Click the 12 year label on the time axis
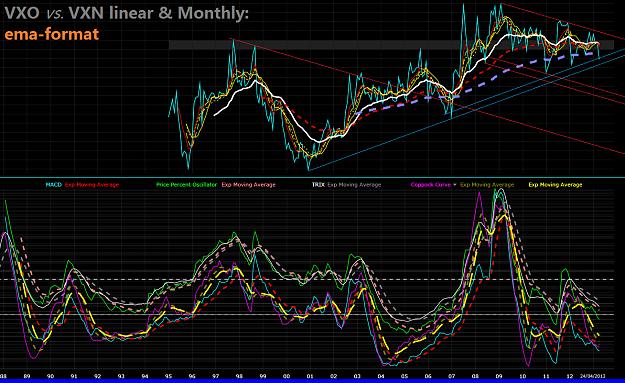This screenshot has height=383, width=625. pos(570,376)
